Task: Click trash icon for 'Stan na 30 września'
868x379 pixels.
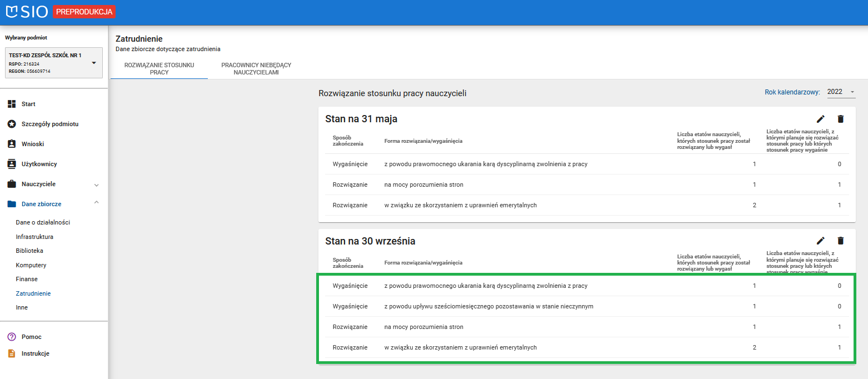Action: (x=840, y=241)
